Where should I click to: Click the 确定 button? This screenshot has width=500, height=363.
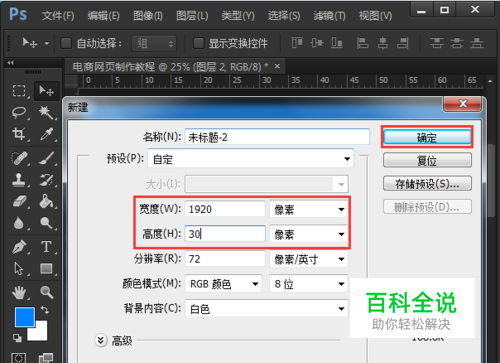[427, 137]
